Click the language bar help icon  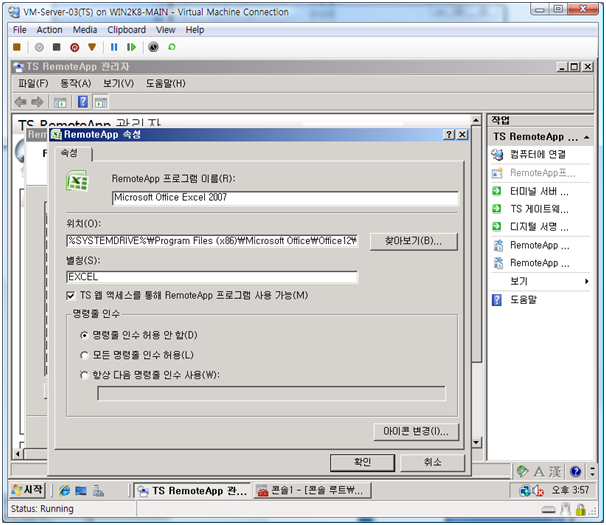point(575,471)
